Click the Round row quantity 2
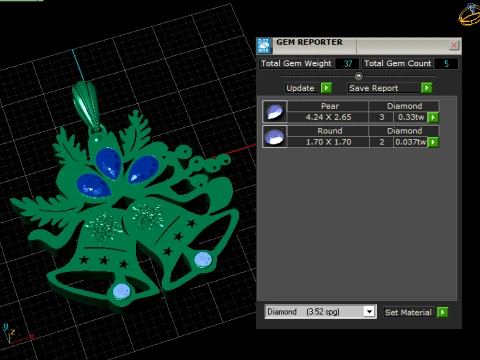Viewport: 480px width, 360px height. tap(382, 142)
